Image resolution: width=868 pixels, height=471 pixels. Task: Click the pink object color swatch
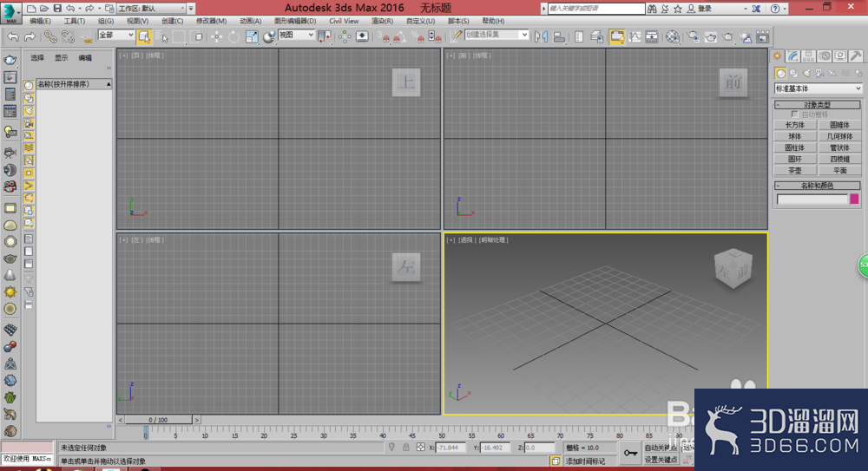point(854,200)
